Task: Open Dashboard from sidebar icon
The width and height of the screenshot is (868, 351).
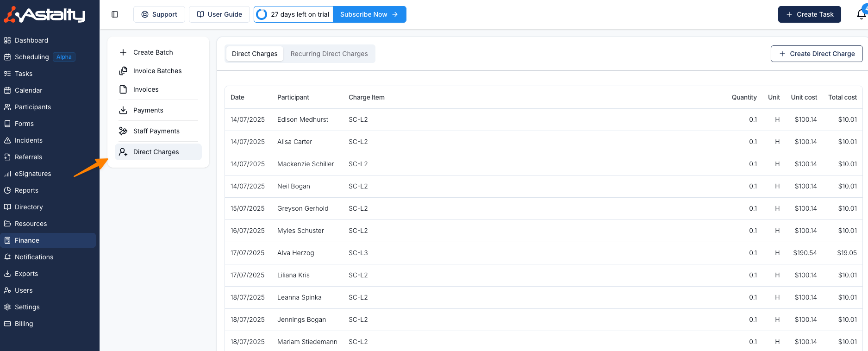Action: (x=7, y=40)
